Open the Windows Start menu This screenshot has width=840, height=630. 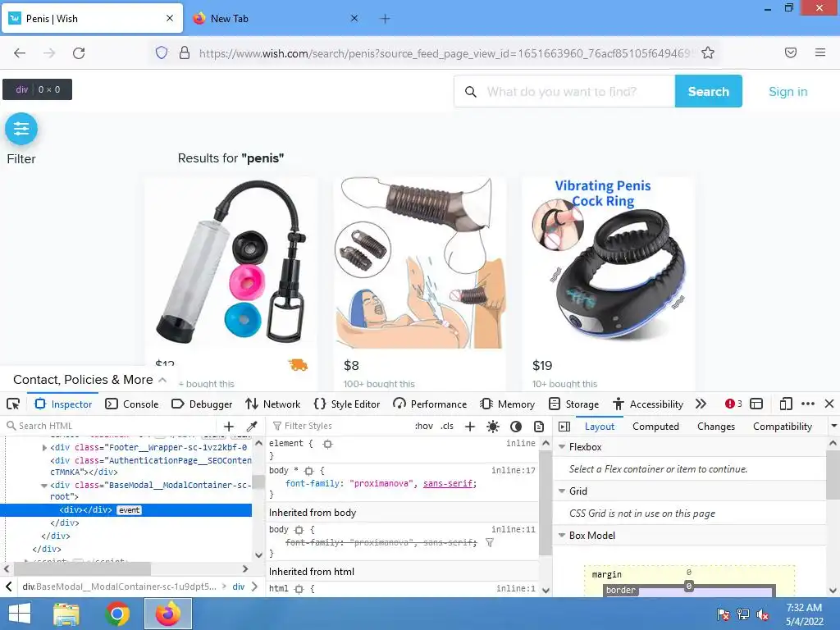pos(20,614)
